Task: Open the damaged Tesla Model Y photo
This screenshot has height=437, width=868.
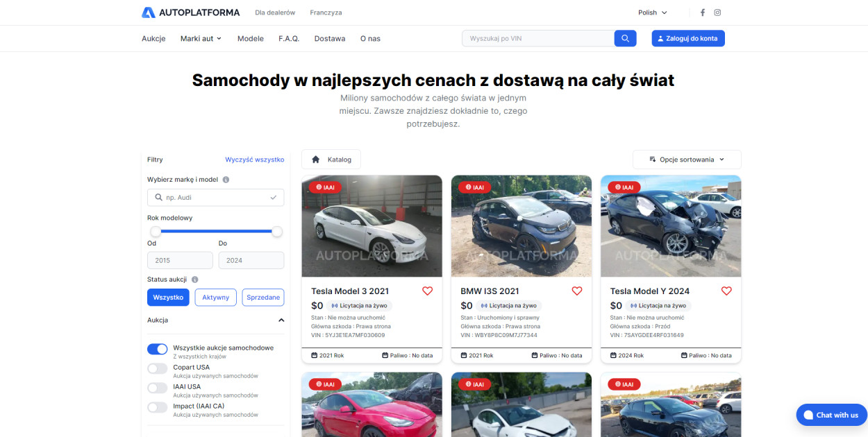Action: [x=671, y=226]
